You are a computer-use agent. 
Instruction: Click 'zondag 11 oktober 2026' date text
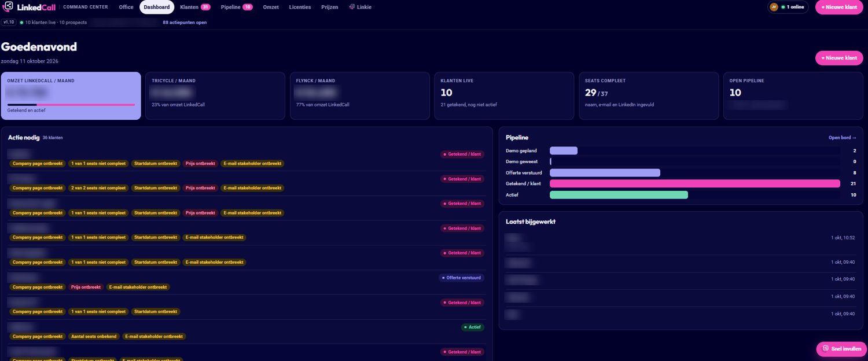(30, 61)
